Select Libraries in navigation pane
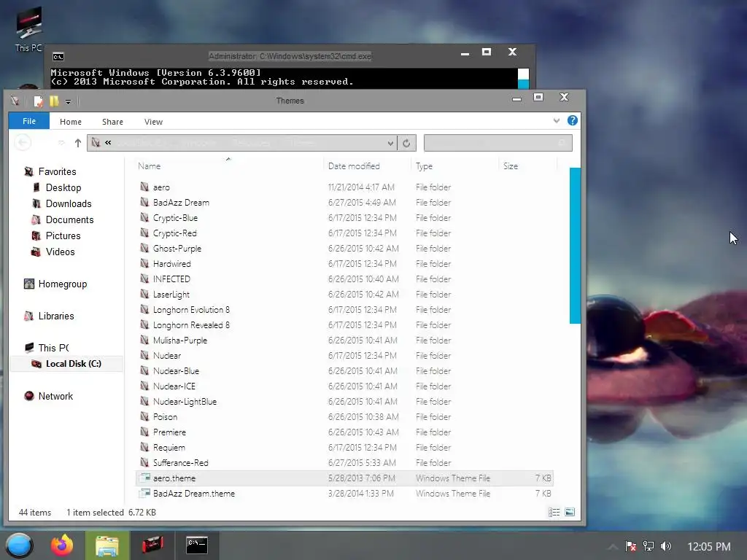 click(56, 316)
